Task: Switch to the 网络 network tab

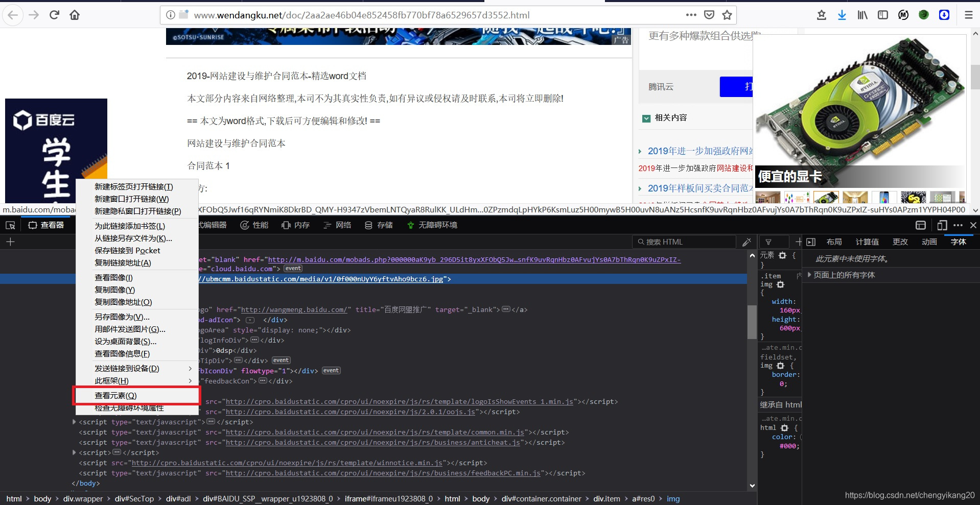Action: tap(337, 225)
